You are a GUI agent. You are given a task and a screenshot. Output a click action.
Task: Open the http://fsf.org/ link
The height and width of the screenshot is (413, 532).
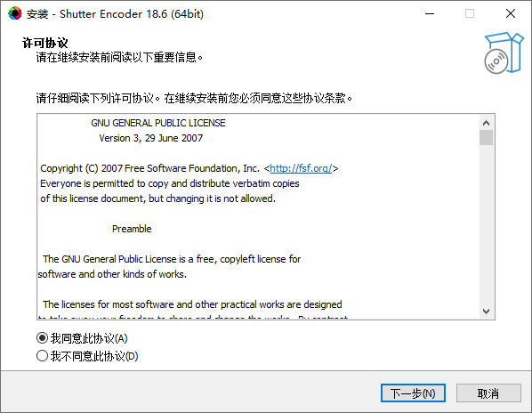301,168
